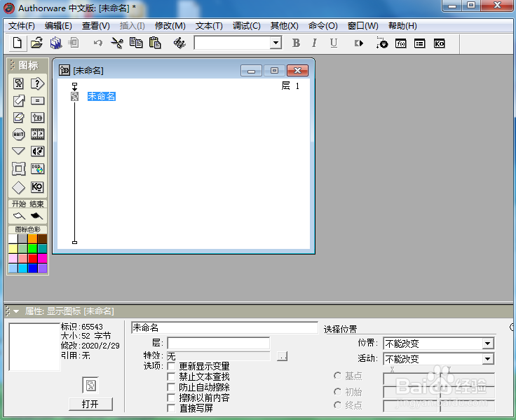This screenshot has width=516, height=420.
Task: Select the Framework icon in the palette
Action: tap(18, 169)
